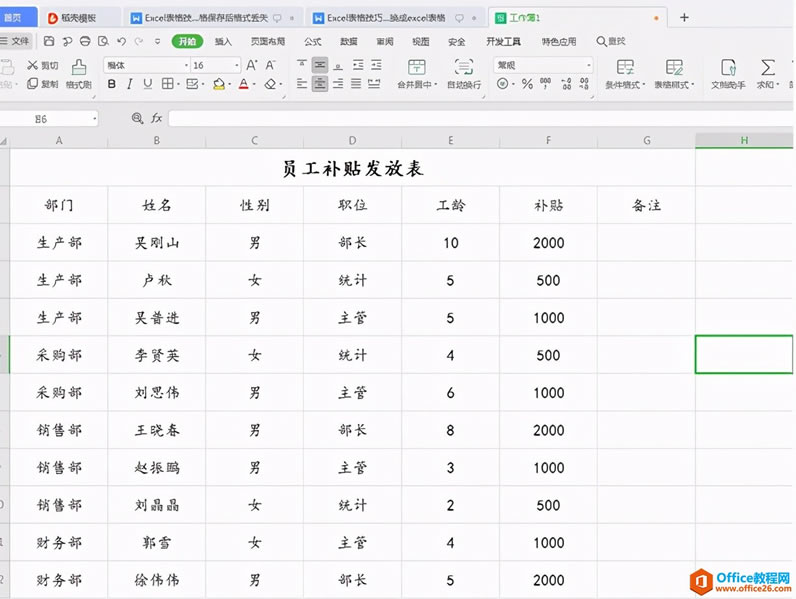Click the Print icon in quick toolbar
Image resolution: width=796 pixels, height=599 pixels.
(85, 41)
